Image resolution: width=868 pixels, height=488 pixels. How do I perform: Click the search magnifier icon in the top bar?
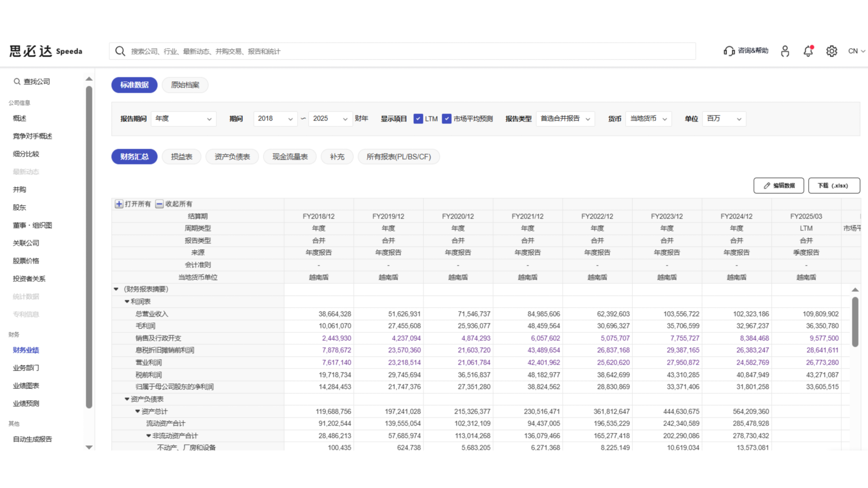pos(120,51)
